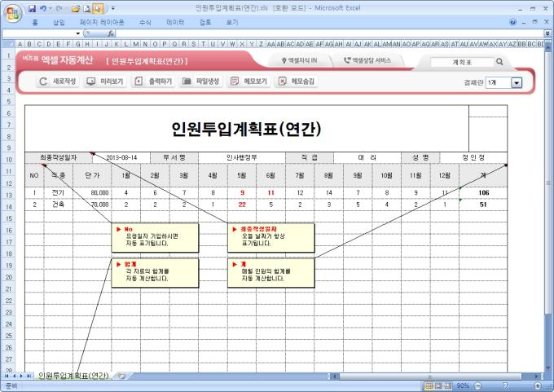
Task: Open the Undo history dropdown arrow
Action: pyautogui.click(x=51, y=8)
